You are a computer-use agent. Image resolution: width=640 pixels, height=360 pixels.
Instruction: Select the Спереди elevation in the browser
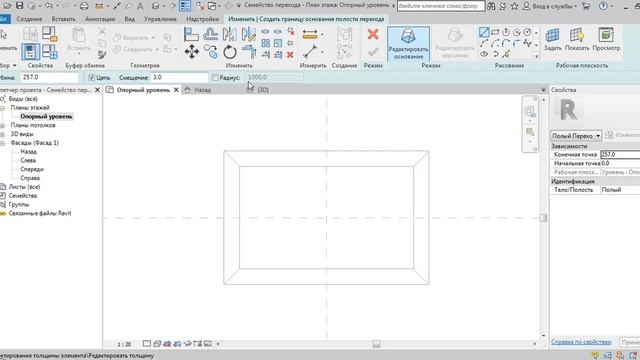[32, 169]
